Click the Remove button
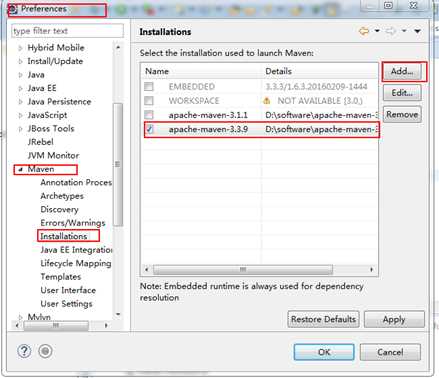The height and width of the screenshot is (378, 439). pos(402,114)
